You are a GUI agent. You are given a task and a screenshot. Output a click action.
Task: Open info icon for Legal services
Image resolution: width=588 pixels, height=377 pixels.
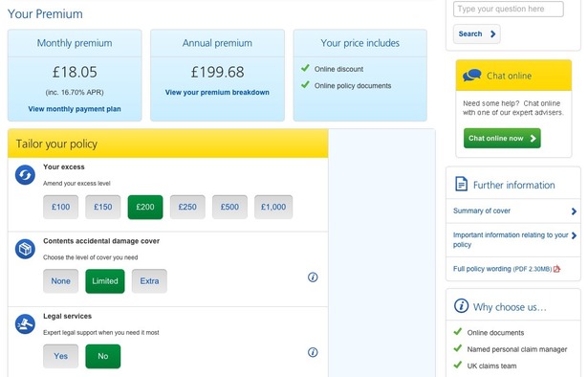click(x=313, y=352)
